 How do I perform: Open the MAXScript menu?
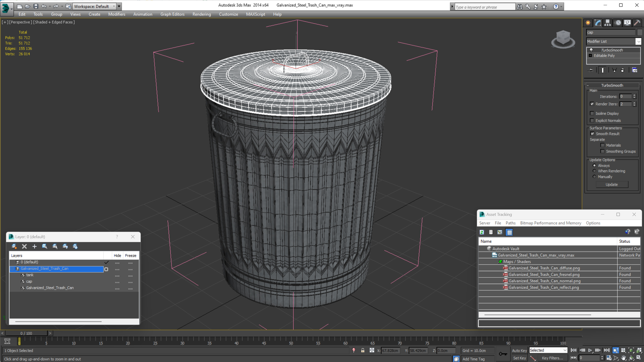click(x=255, y=14)
